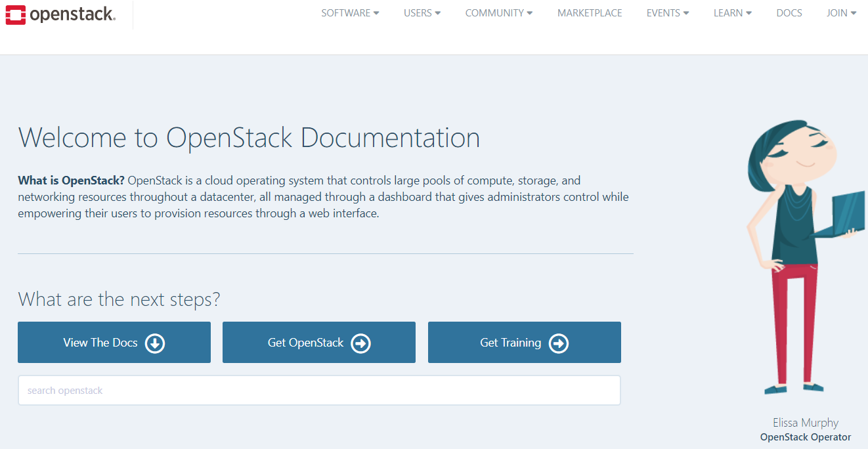Click the Elissa Murphy character illustration
The height and width of the screenshot is (449, 868).
pos(805,257)
